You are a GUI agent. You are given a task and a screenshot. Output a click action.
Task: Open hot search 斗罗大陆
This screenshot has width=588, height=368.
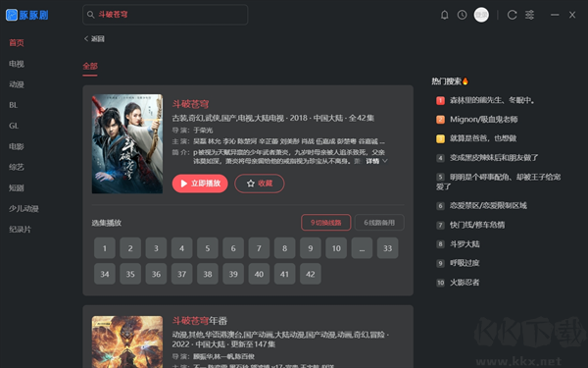click(465, 244)
